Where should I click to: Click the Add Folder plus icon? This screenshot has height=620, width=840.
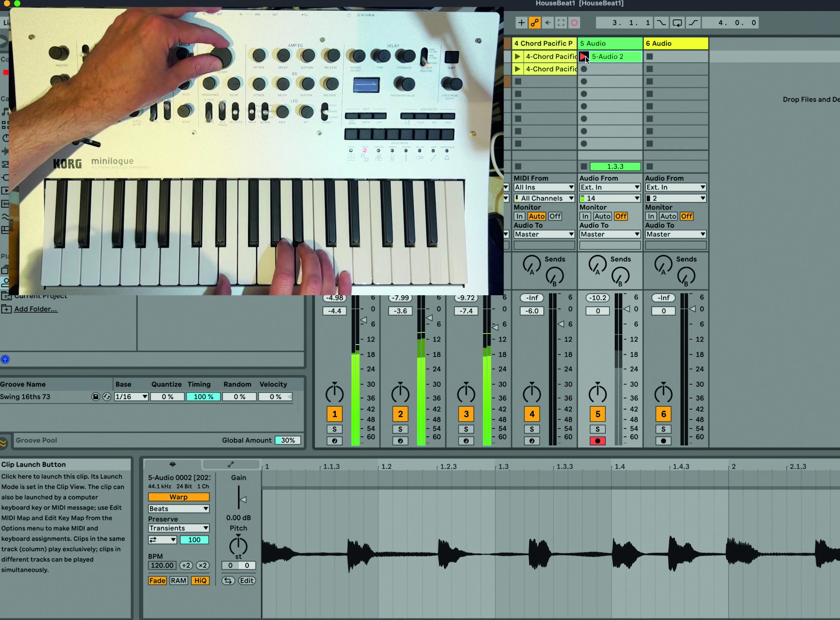coord(6,309)
